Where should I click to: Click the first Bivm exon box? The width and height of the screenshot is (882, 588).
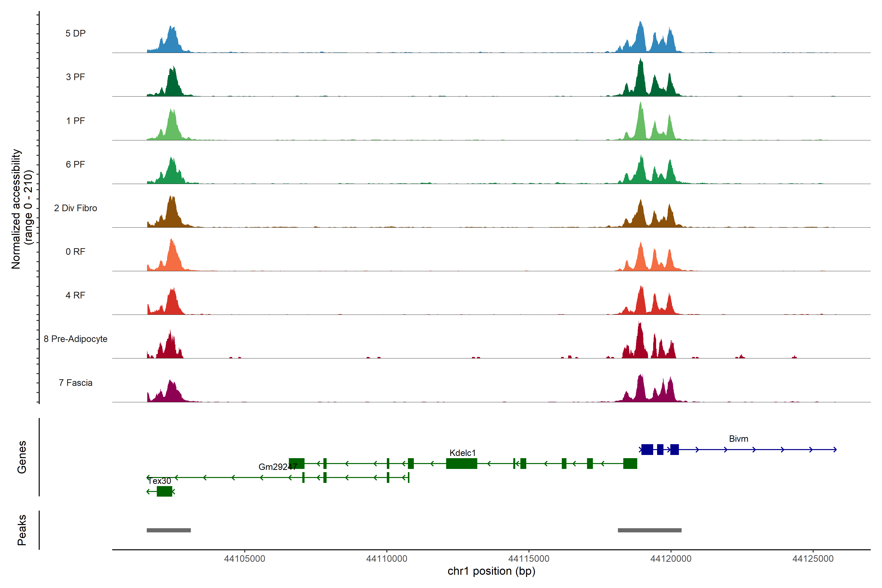pyautogui.click(x=647, y=449)
